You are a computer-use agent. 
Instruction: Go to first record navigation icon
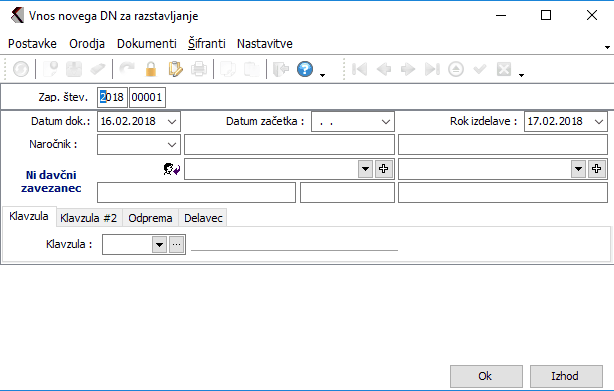click(359, 69)
